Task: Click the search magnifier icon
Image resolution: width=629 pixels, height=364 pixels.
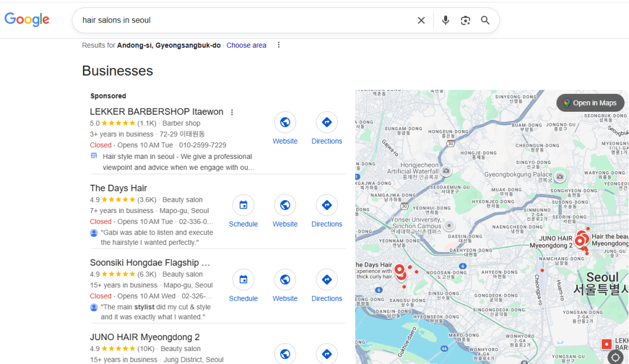Action: 485,20
